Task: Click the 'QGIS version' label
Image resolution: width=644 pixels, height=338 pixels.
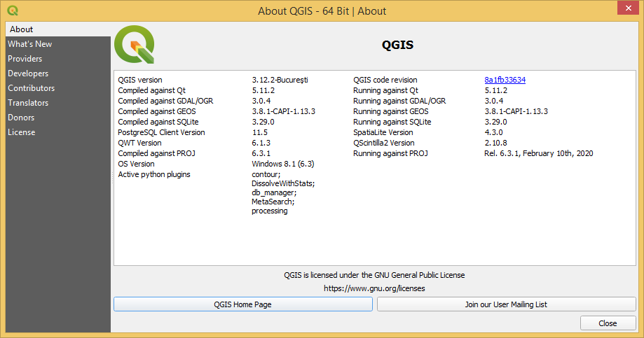Action: [x=140, y=80]
